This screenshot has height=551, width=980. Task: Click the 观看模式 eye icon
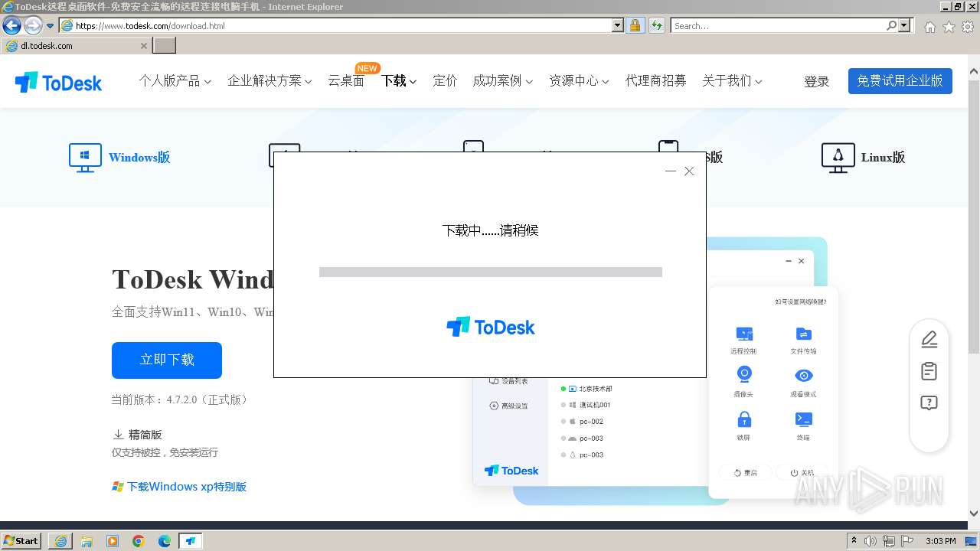pyautogui.click(x=803, y=376)
